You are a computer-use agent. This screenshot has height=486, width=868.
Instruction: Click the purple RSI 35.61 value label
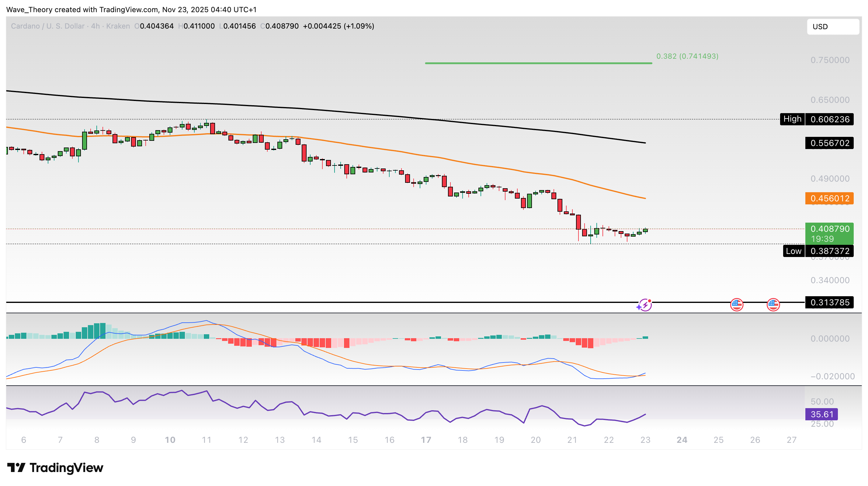pyautogui.click(x=821, y=414)
